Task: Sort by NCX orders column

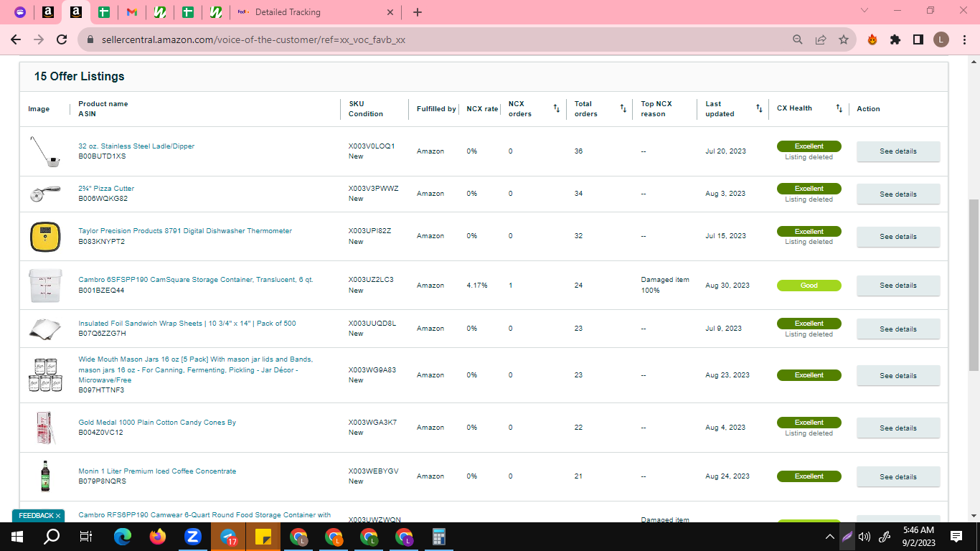Action: tap(557, 108)
